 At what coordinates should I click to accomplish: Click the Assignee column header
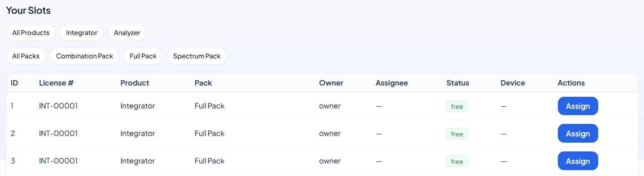(392, 83)
